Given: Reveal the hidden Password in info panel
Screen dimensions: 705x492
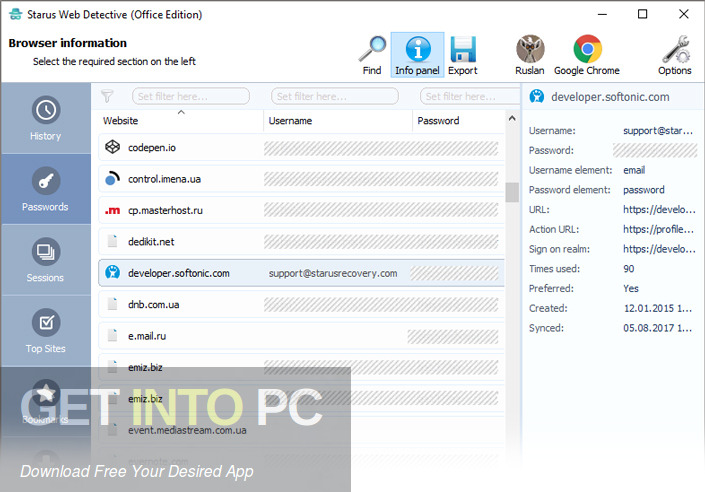Looking at the screenshot, I should click(x=655, y=150).
